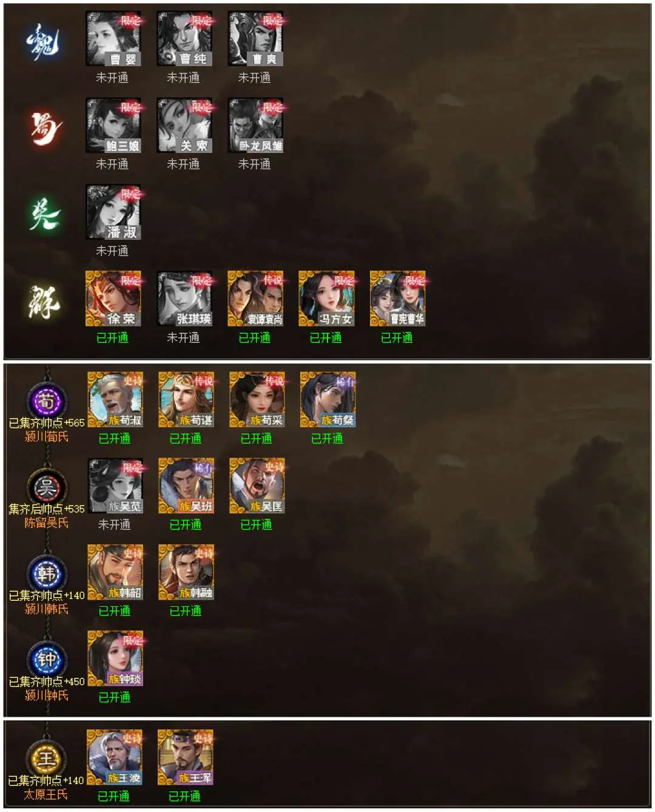This screenshot has width=655, height=812.
Task: Open the 太原王氏 clan emblem
Action: click(46, 759)
